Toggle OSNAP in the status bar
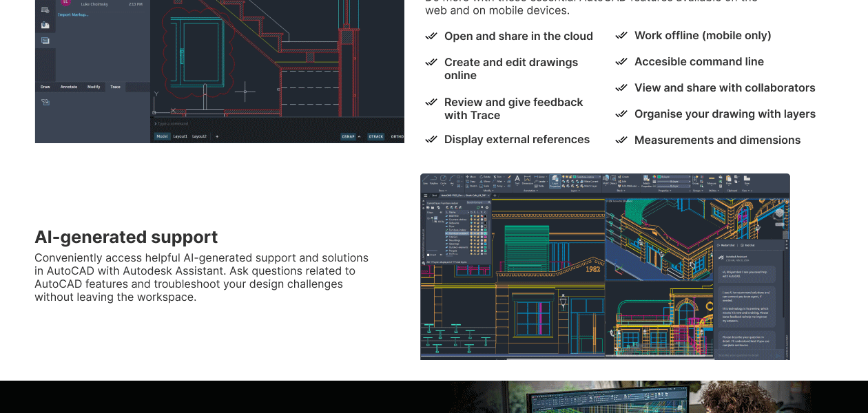Viewport: 868px width, 413px height. (349, 136)
